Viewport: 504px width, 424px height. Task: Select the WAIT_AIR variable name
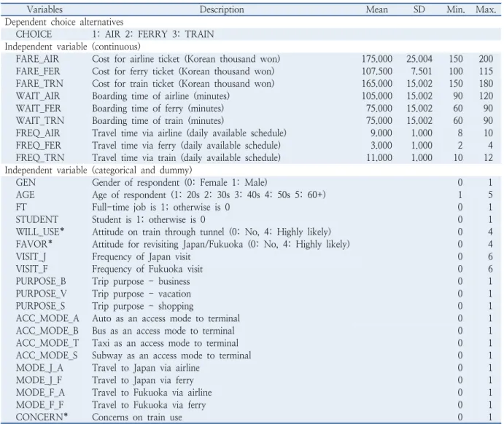(38, 96)
